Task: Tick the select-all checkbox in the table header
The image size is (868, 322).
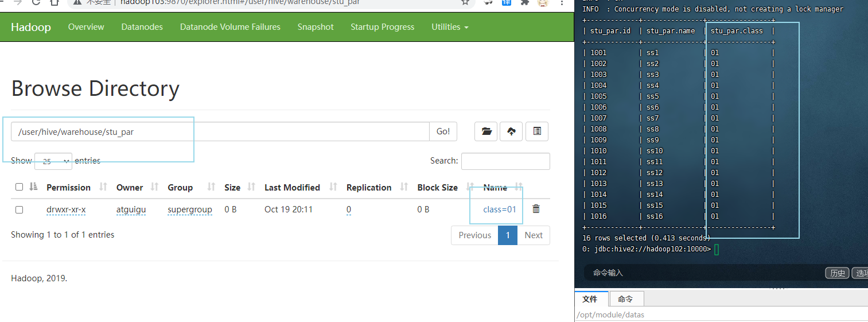Action: point(19,187)
